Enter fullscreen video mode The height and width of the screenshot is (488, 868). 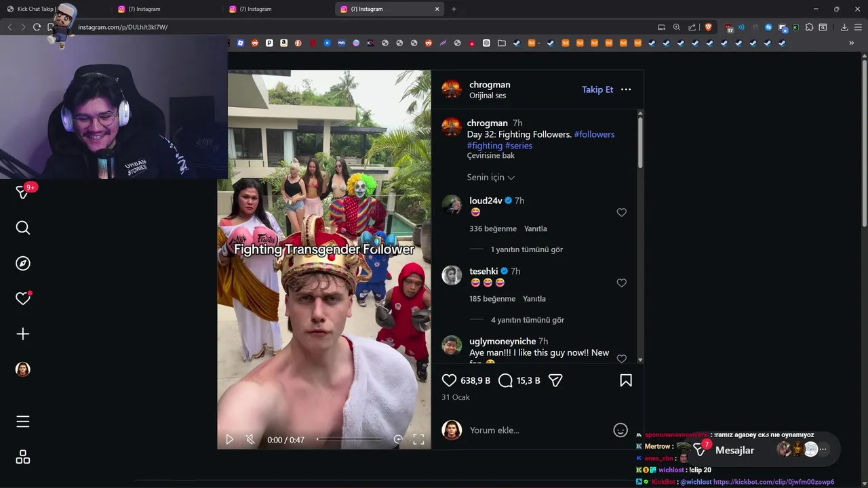(x=418, y=439)
